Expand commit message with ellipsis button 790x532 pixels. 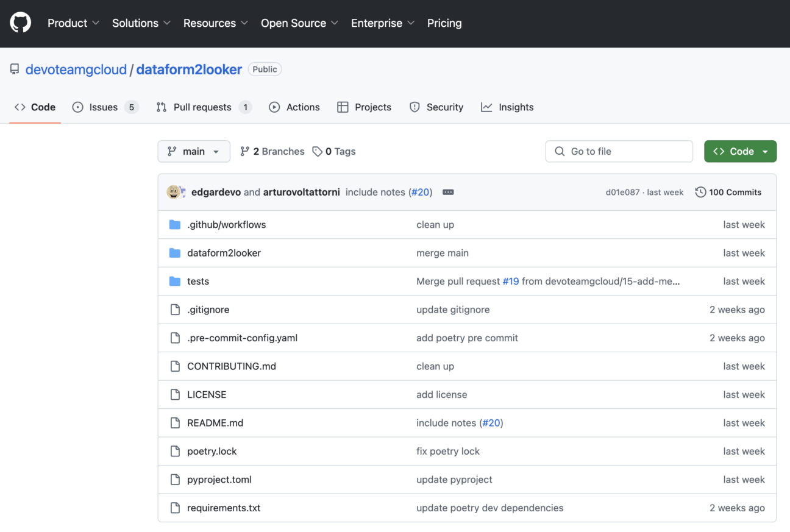click(448, 192)
